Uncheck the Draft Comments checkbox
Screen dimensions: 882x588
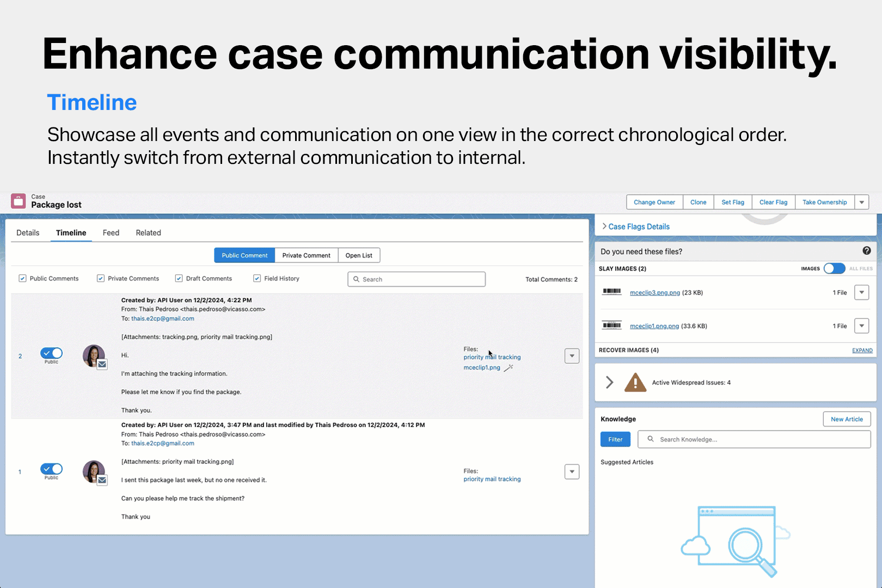coord(179,278)
